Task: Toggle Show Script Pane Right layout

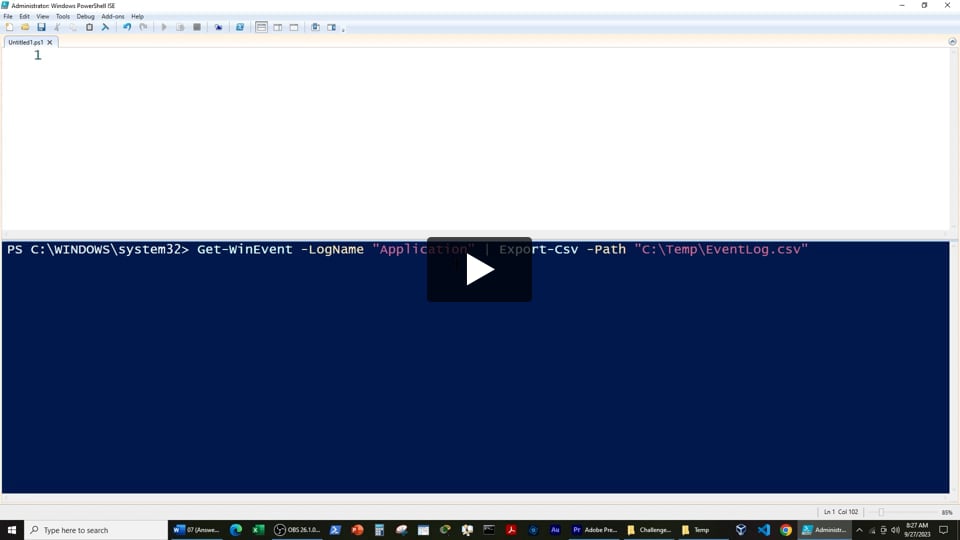Action: 278,27
